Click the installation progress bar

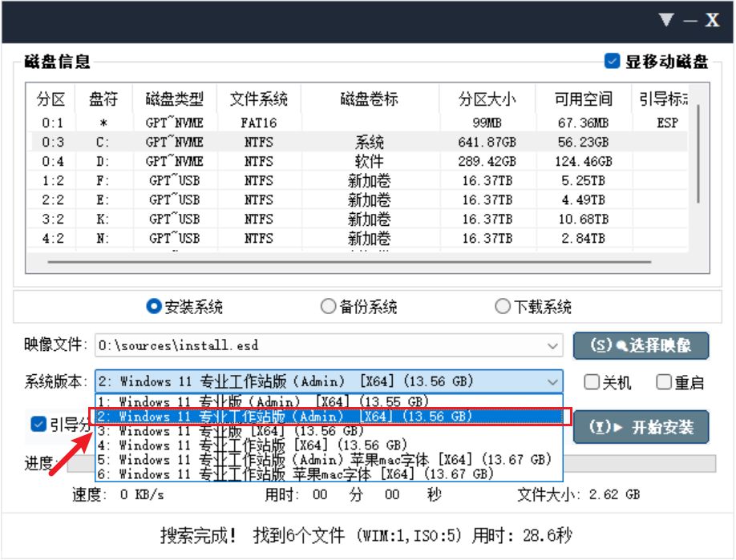(x=392, y=463)
